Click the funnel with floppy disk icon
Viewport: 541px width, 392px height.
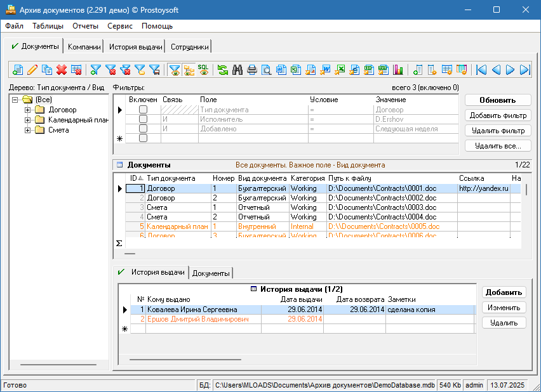154,70
